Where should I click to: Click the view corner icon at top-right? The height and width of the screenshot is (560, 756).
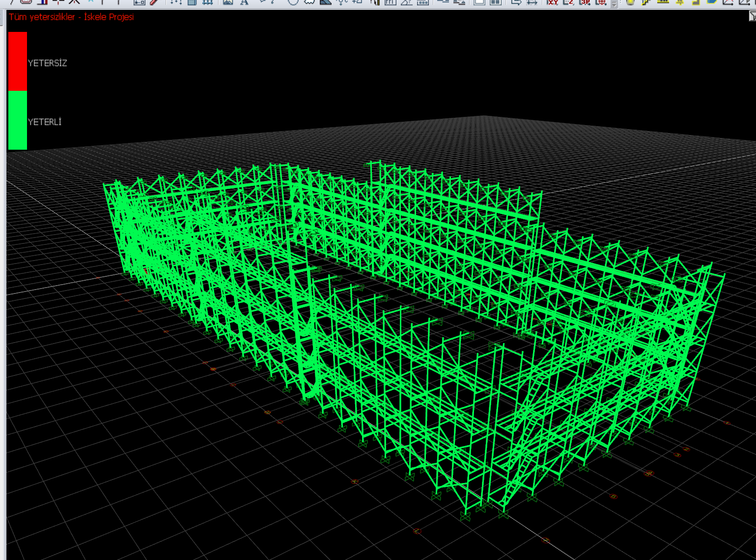(752, 16)
